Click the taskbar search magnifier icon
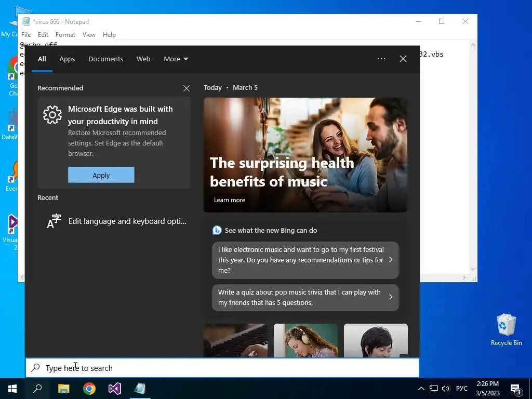Viewport: 532px width, 399px height. coord(37,389)
